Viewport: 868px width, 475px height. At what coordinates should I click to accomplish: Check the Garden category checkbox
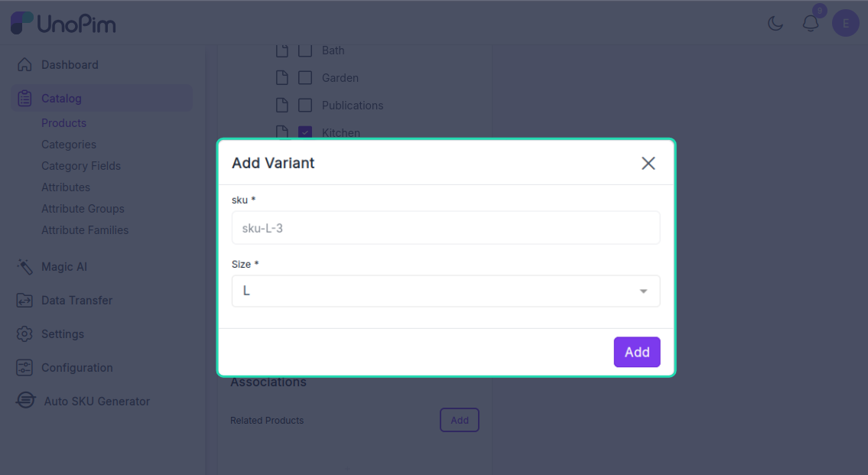[x=305, y=77]
